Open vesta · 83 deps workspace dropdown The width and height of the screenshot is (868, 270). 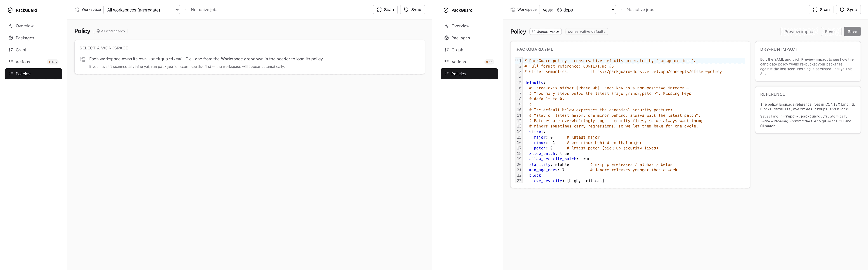click(577, 10)
